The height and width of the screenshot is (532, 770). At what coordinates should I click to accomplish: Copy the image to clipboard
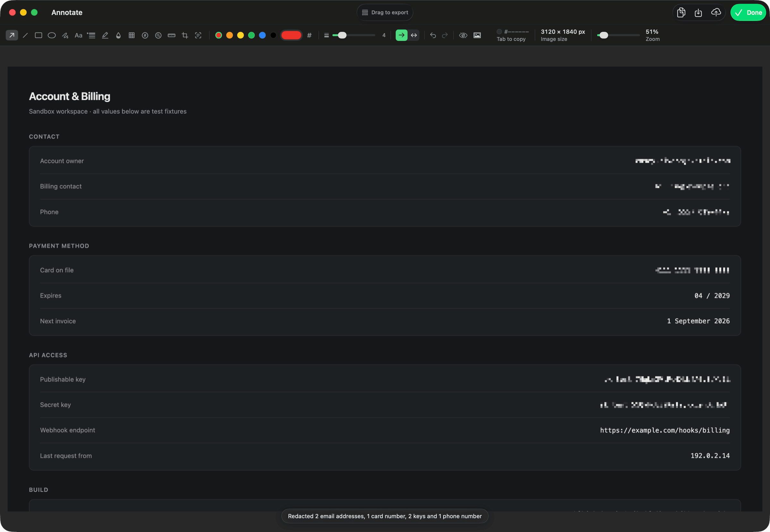681,12
